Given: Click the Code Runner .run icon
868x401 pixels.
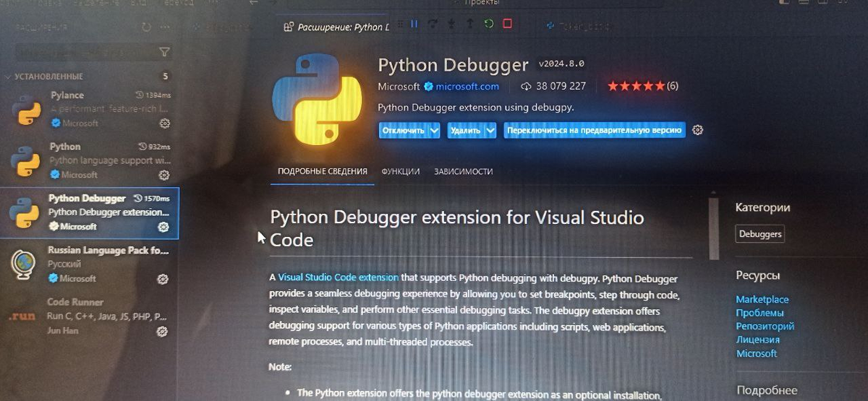Looking at the screenshot, I should click(22, 316).
